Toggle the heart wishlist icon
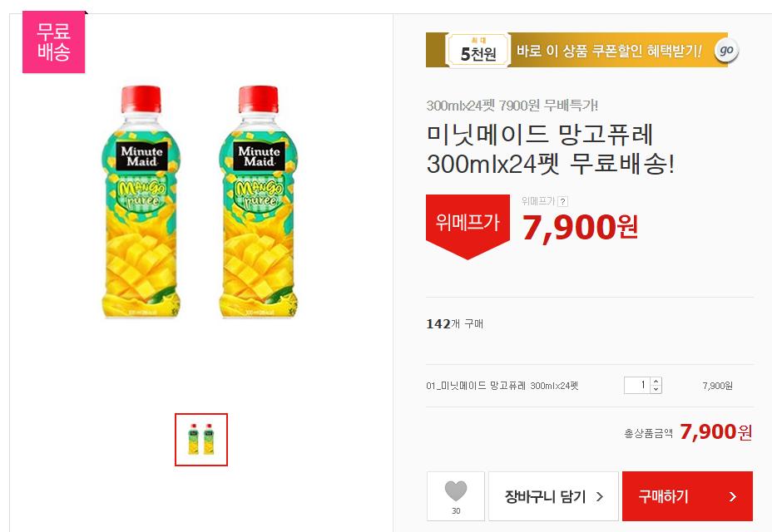Image resolution: width=772 pixels, height=532 pixels. (456, 491)
